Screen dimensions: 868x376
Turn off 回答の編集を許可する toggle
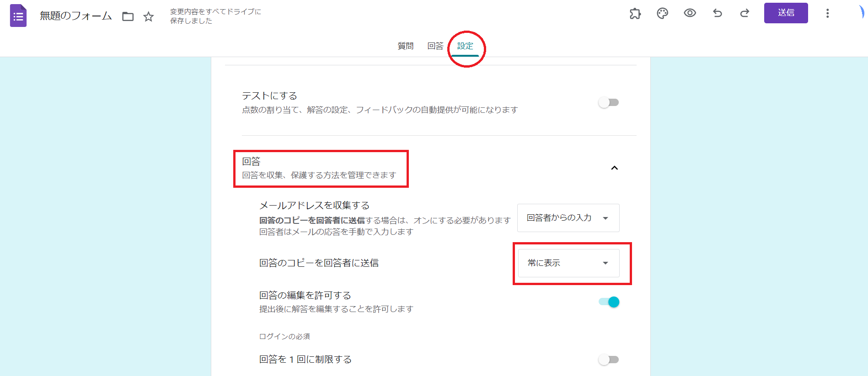(x=609, y=302)
